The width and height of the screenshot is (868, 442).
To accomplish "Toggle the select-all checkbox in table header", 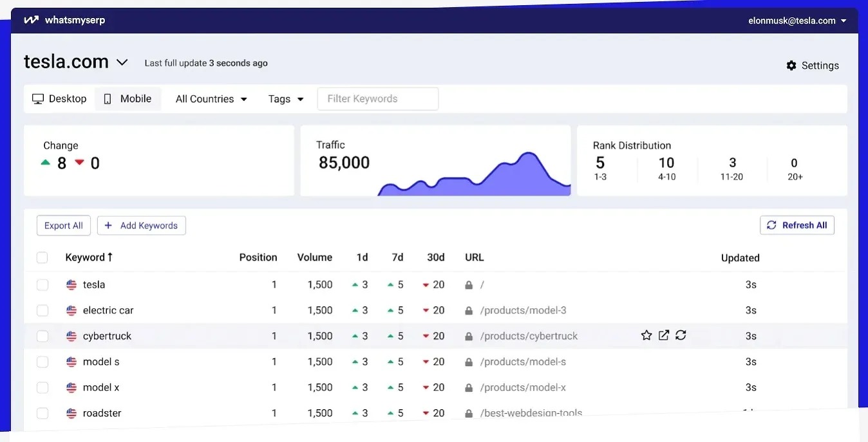I will (42, 257).
